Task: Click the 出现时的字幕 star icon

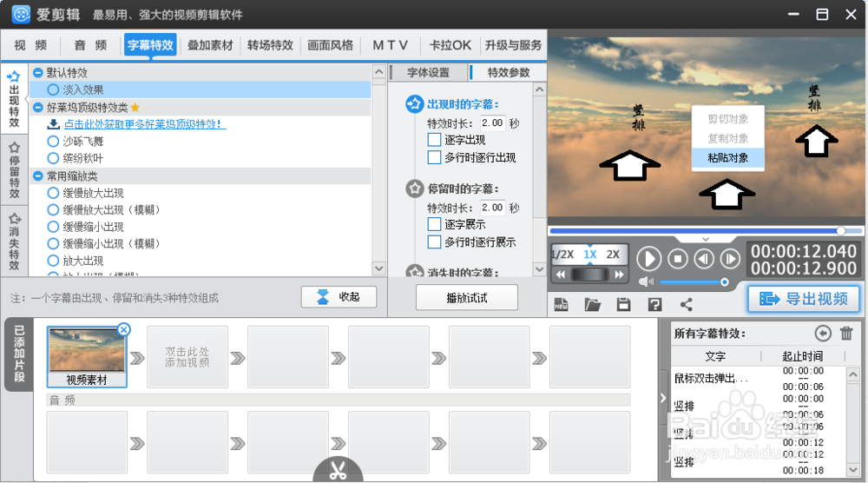Action: (414, 103)
